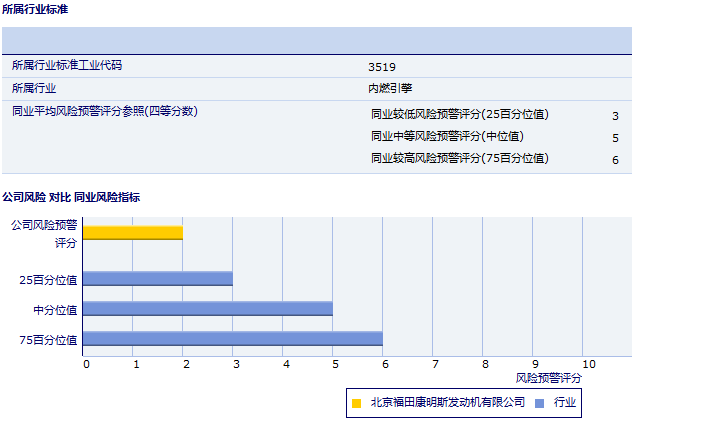Click the 风险预警评分 x-axis title

(548, 378)
